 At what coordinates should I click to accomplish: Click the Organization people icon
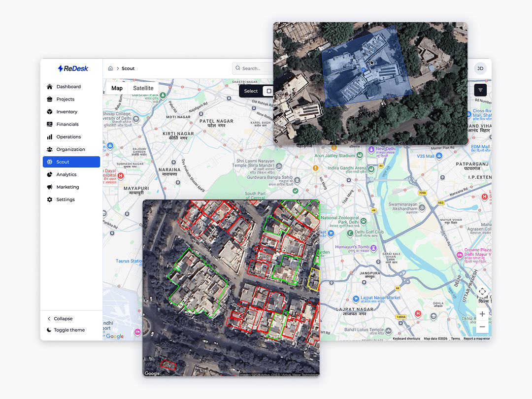pyautogui.click(x=50, y=149)
